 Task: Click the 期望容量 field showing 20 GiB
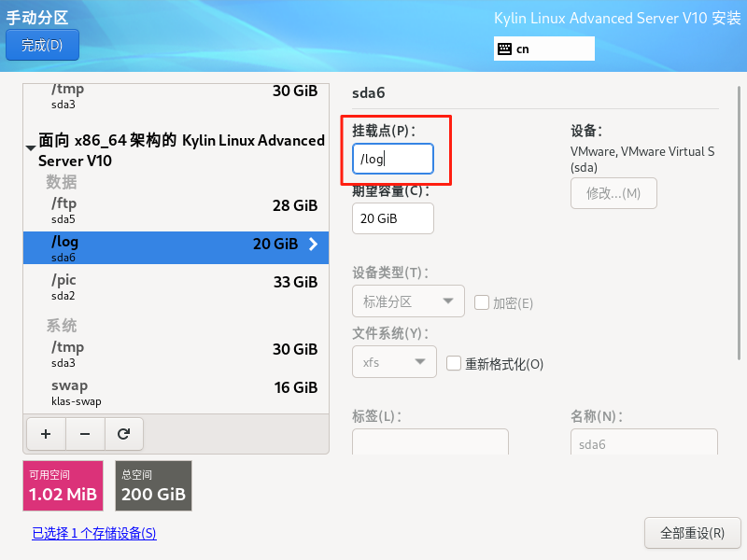pyautogui.click(x=393, y=218)
